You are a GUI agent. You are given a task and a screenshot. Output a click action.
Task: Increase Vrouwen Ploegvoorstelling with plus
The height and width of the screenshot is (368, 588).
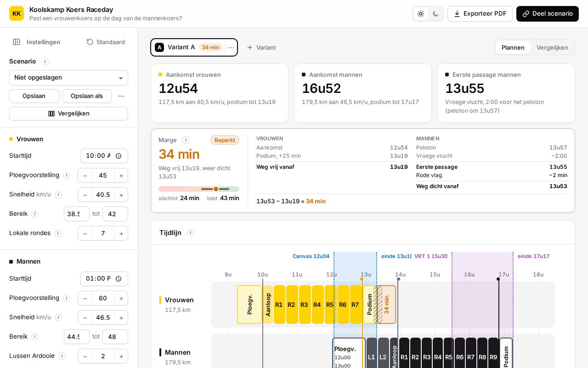pos(121,176)
